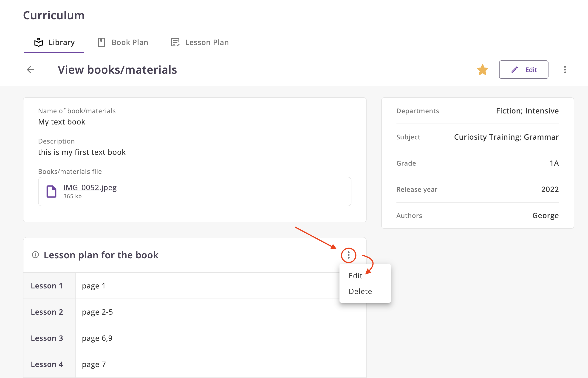Image resolution: width=588 pixels, height=378 pixels.
Task: Click the Lesson 2 label cell
Action: tap(47, 312)
